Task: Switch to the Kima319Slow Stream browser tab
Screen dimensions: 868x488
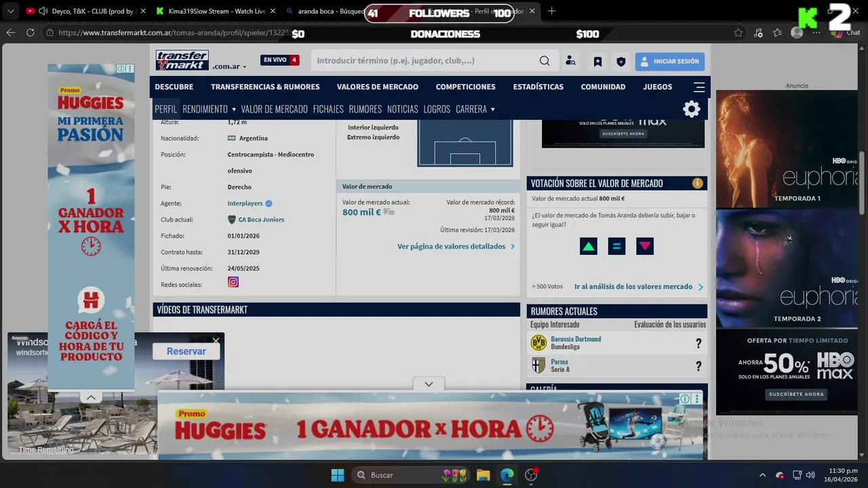Action: pyautogui.click(x=216, y=12)
